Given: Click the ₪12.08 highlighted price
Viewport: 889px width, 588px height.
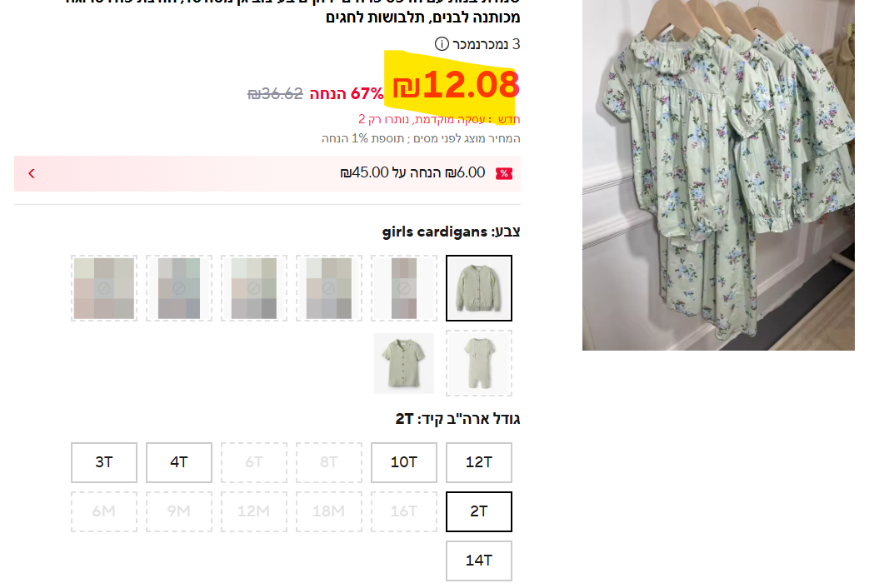Looking at the screenshot, I should [x=456, y=85].
